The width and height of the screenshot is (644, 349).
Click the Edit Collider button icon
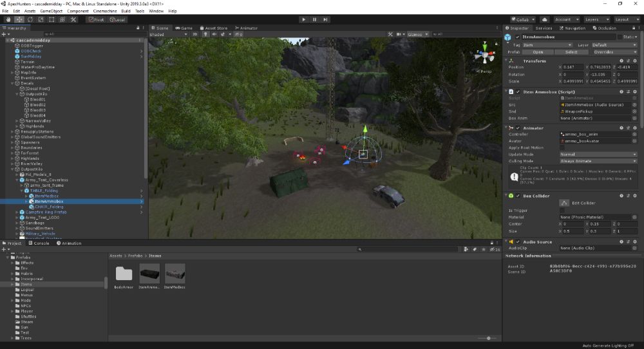[564, 203]
